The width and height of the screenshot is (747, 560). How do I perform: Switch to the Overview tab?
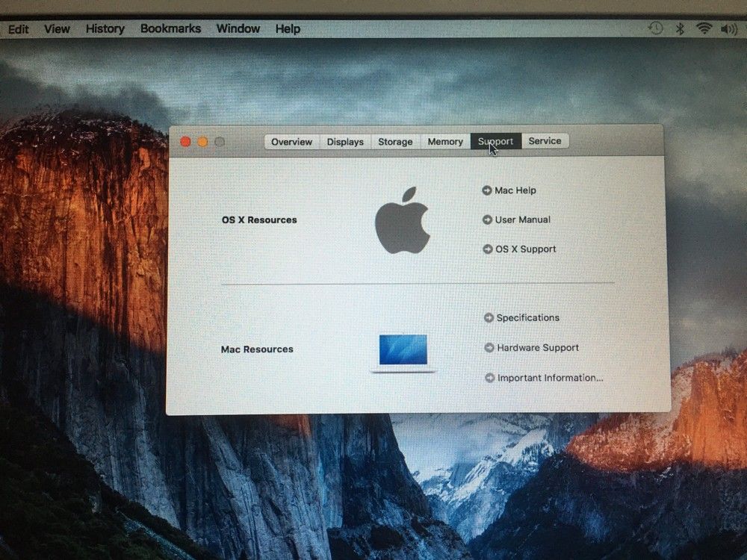291,142
